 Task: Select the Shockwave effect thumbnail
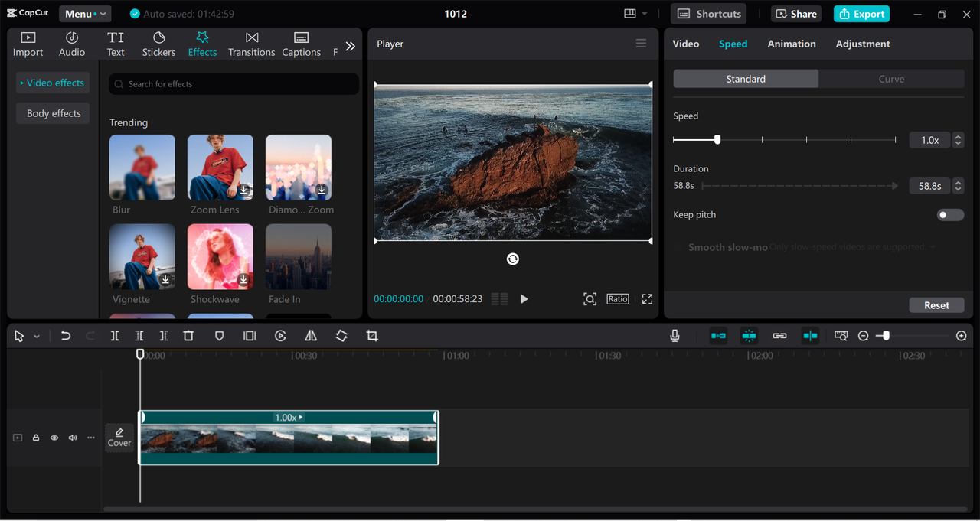click(220, 256)
